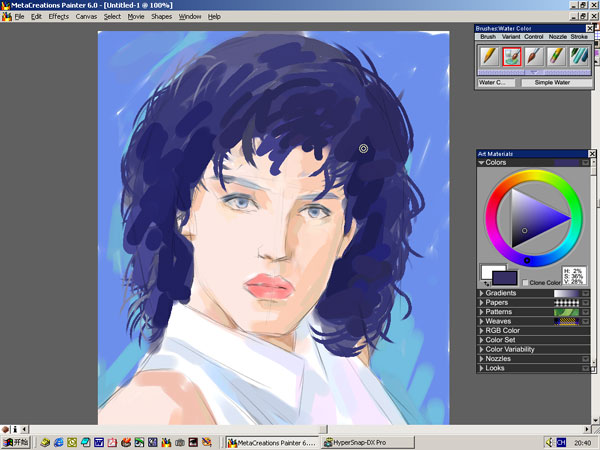Select the yellow Pencil brush icon

(489, 56)
